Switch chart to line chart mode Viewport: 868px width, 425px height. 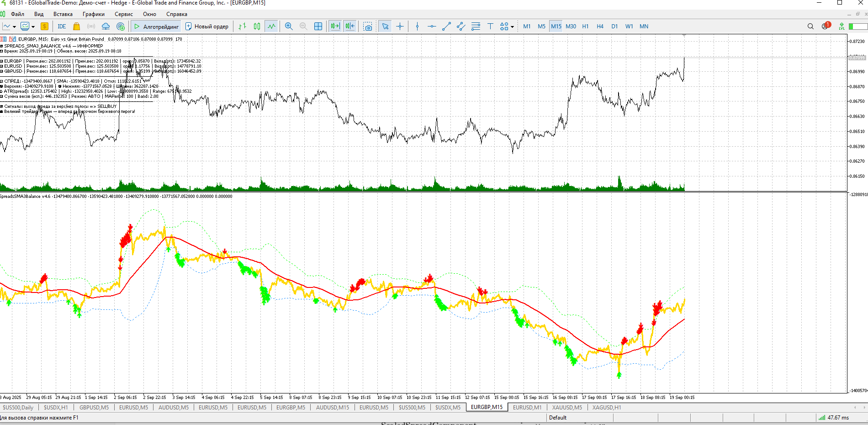pyautogui.click(x=271, y=27)
